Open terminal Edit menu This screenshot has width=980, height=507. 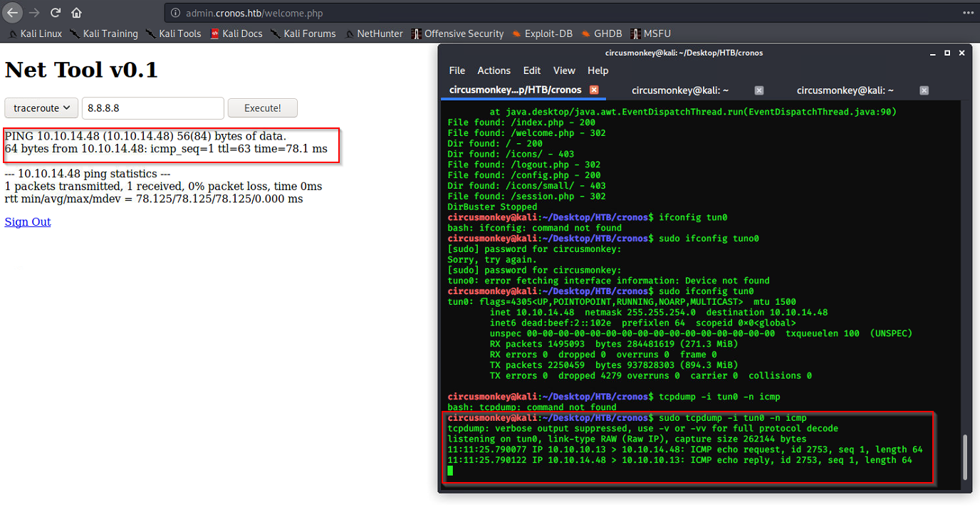tap(532, 70)
